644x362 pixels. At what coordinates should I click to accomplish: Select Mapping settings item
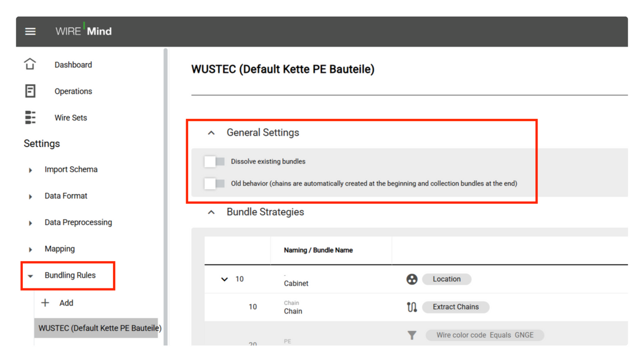click(59, 249)
